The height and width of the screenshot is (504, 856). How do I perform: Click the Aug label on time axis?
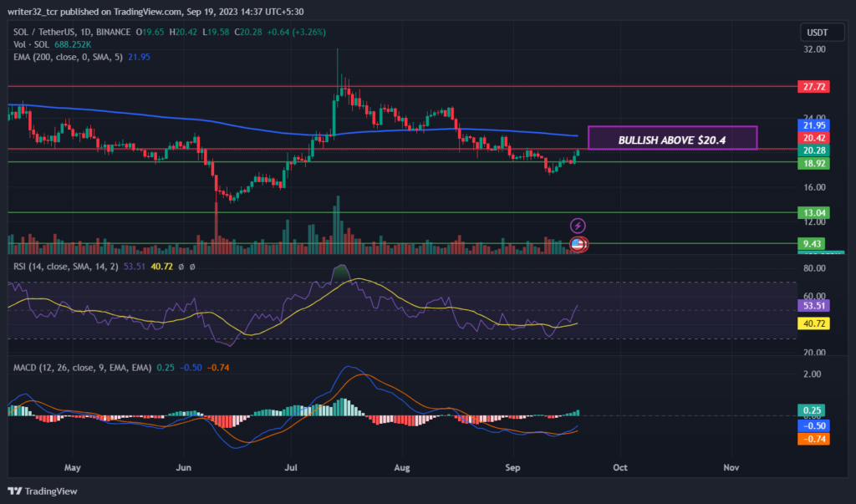click(402, 468)
